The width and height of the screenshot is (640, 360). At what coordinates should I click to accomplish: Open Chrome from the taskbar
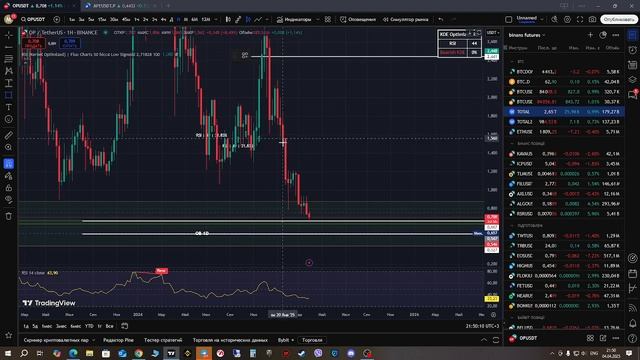click(139, 353)
